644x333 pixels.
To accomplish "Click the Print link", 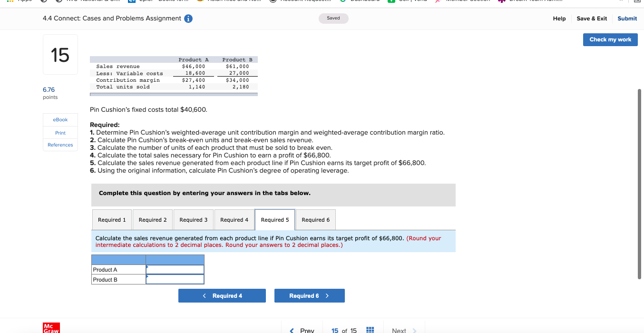I will 60,132.
